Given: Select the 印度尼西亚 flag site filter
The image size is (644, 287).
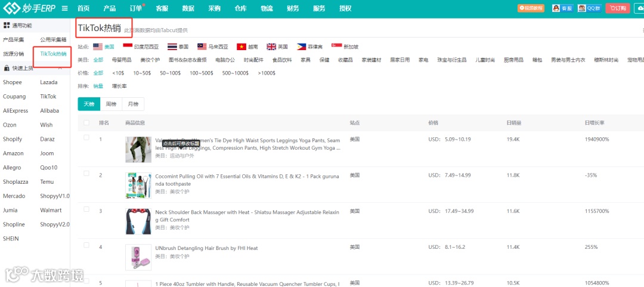Looking at the screenshot, I should 141,47.
